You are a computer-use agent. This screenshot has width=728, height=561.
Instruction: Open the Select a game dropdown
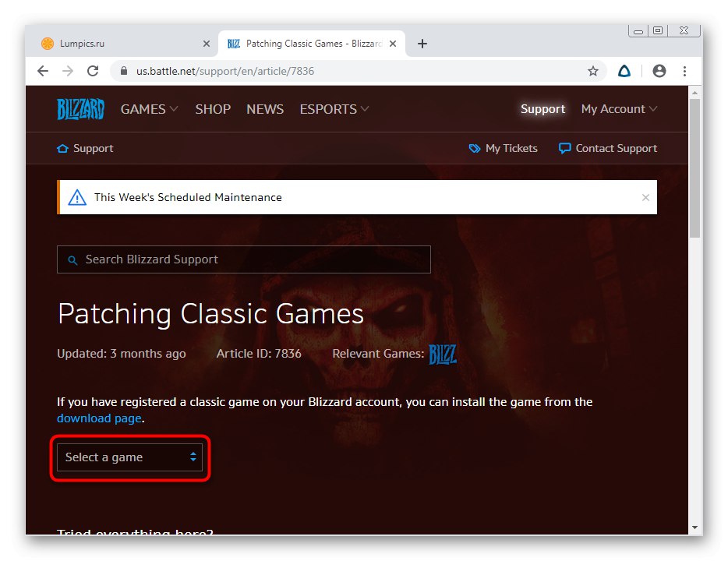(x=130, y=457)
